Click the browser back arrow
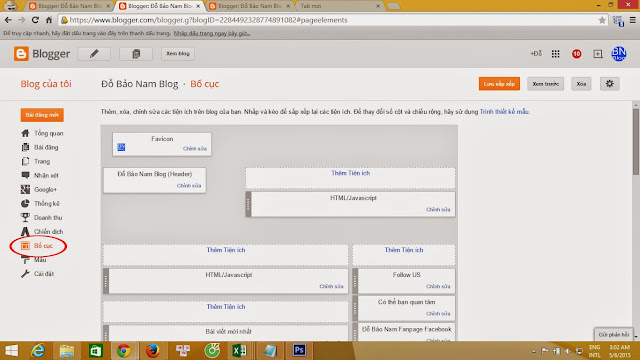Screen dimensions: 640x360 pyautogui.click(x=8, y=20)
